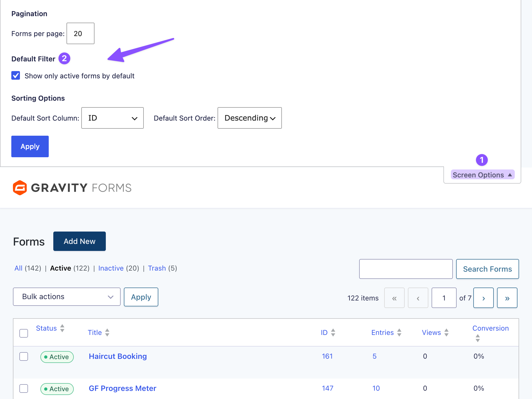The image size is (532, 399).
Task: Click the Title column sort arrows
Action: [107, 332]
